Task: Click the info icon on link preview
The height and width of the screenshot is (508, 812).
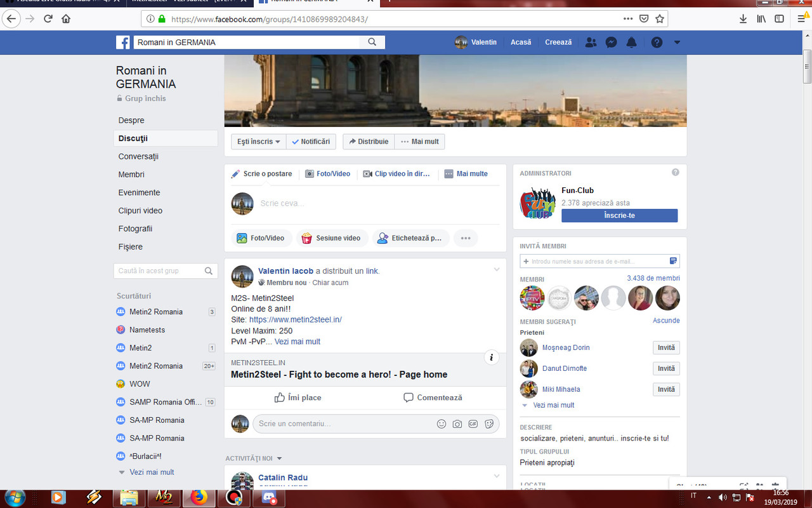Action: [492, 358]
